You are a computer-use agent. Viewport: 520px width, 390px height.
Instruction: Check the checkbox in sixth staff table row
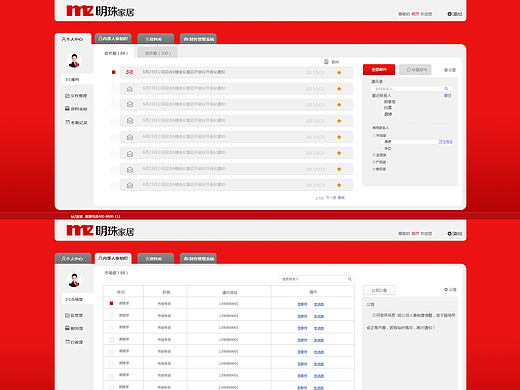[x=111, y=364]
